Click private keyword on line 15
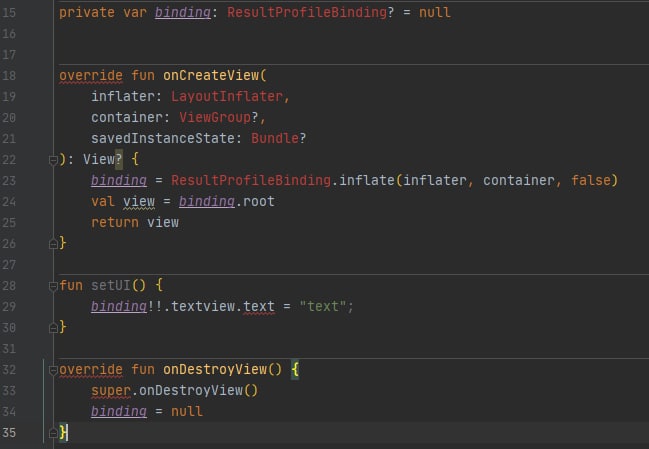The height and width of the screenshot is (449, 649). point(87,12)
